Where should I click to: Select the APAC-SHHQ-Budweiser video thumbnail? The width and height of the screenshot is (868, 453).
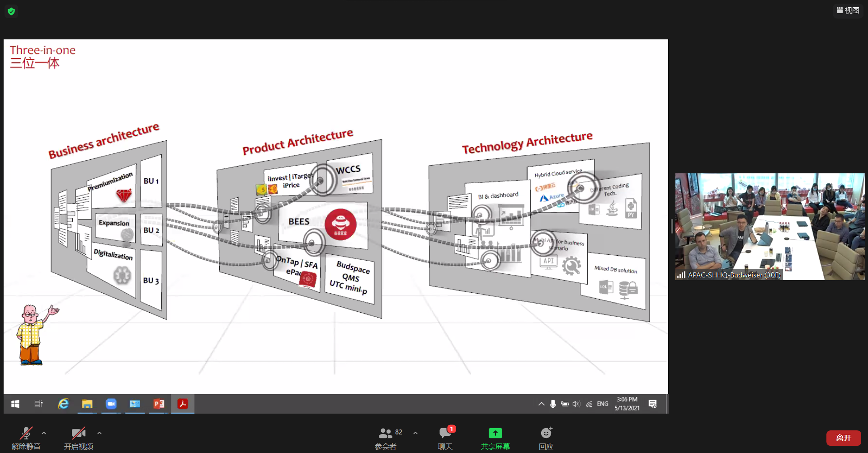pos(769,226)
